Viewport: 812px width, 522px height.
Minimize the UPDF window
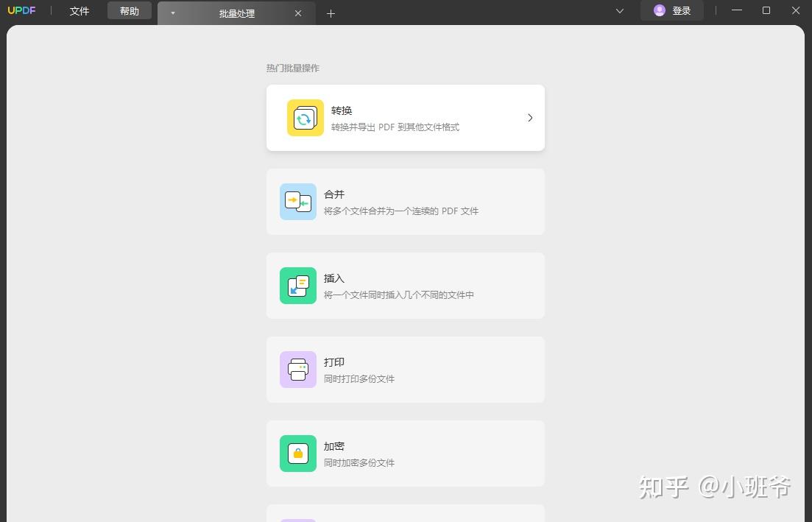(x=736, y=10)
